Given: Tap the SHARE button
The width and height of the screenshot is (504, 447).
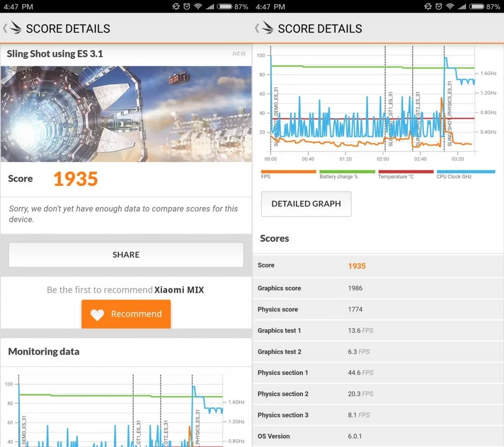Looking at the screenshot, I should click(126, 255).
